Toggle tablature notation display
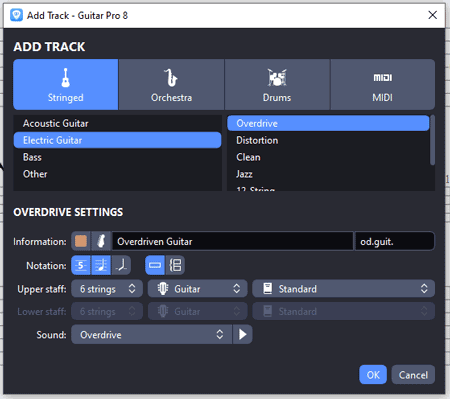This screenshot has width=450, height=399. click(x=81, y=265)
